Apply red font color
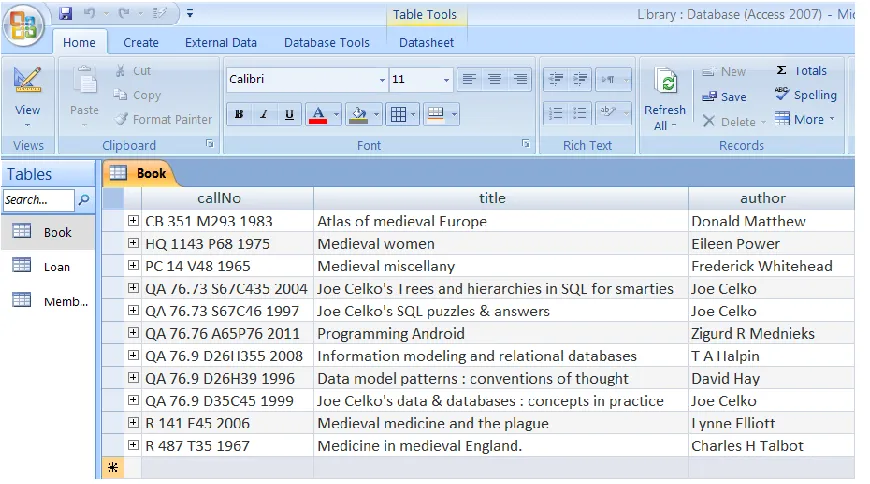Viewport: 870px width, 484px height. tap(317, 114)
